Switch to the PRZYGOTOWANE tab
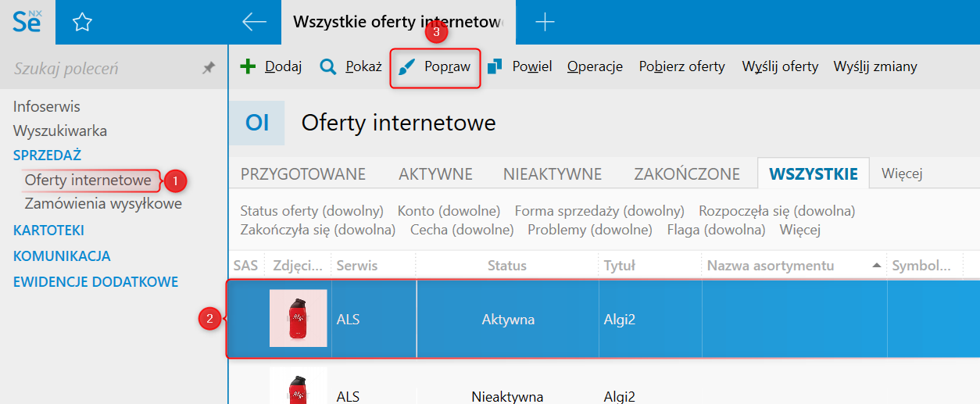 click(303, 173)
